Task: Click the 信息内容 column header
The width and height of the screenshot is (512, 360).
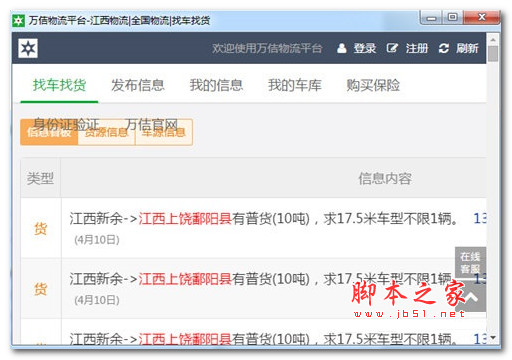Action: 385,178
